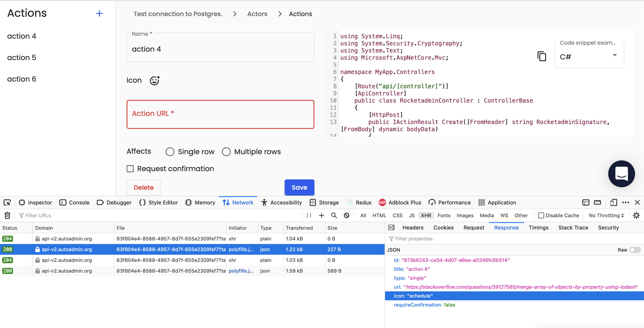The image size is (644, 328).
Task: Show the Headers details tab
Action: coord(413,228)
